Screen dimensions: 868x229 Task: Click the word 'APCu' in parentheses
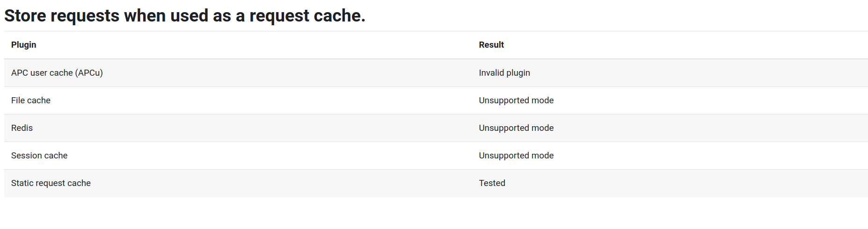[x=89, y=73]
